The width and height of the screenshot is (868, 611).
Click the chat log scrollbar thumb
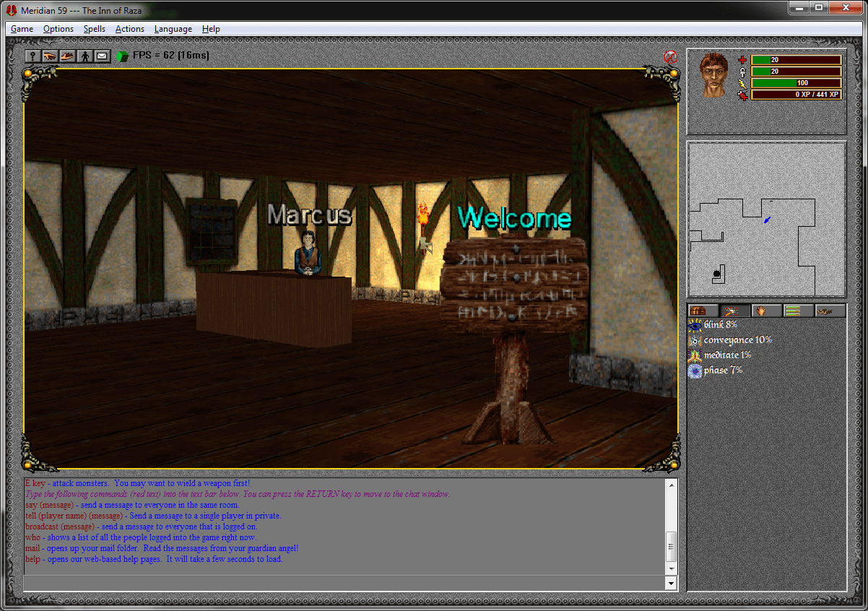coord(672,547)
